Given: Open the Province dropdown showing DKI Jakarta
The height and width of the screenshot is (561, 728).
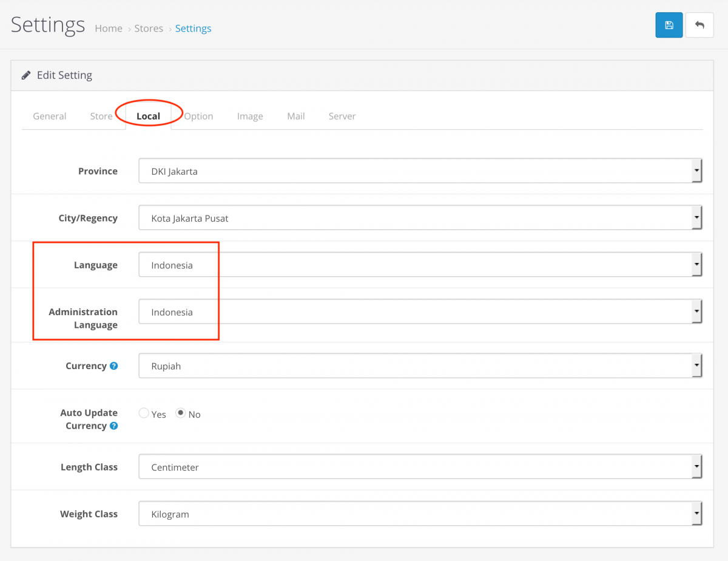Looking at the screenshot, I should click(420, 171).
